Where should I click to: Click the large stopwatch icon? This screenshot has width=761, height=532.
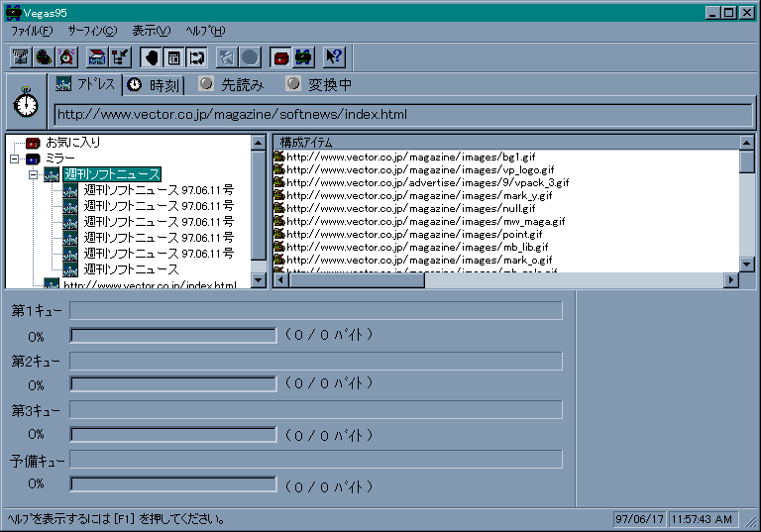(x=26, y=102)
